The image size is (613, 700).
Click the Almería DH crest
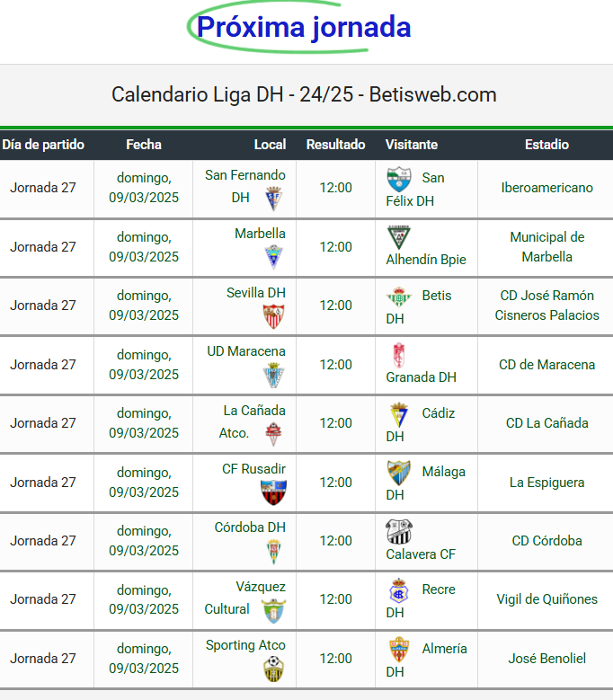coord(399,650)
